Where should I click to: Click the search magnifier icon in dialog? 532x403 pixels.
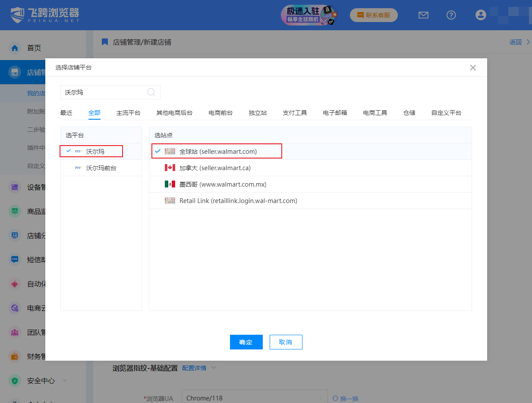click(x=151, y=92)
